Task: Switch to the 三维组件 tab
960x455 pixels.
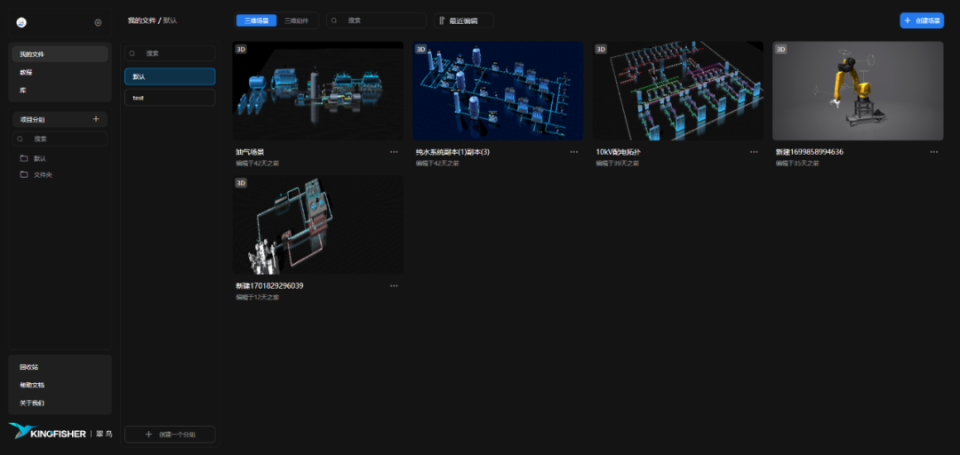Action: point(296,20)
